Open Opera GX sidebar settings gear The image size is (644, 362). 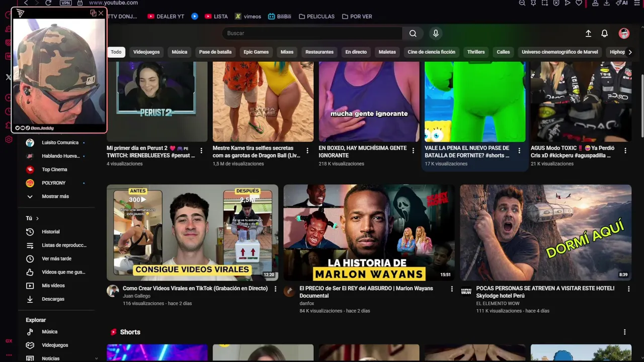9,139
